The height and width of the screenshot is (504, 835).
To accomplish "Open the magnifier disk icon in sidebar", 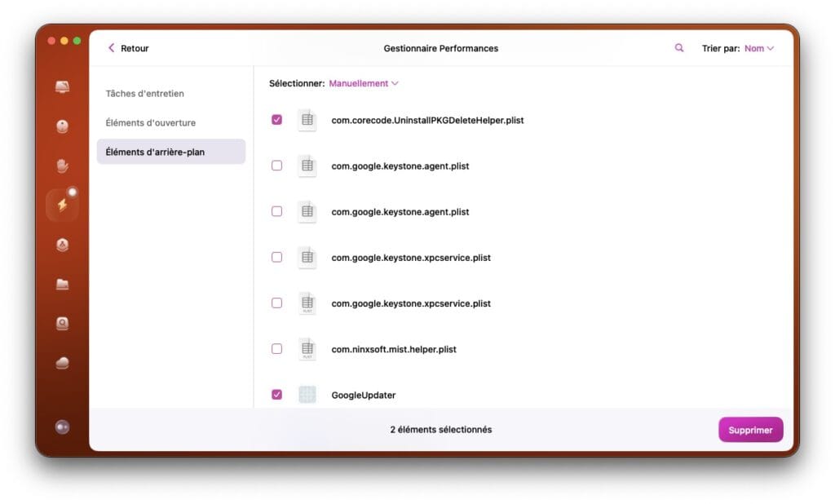I will tap(62, 324).
